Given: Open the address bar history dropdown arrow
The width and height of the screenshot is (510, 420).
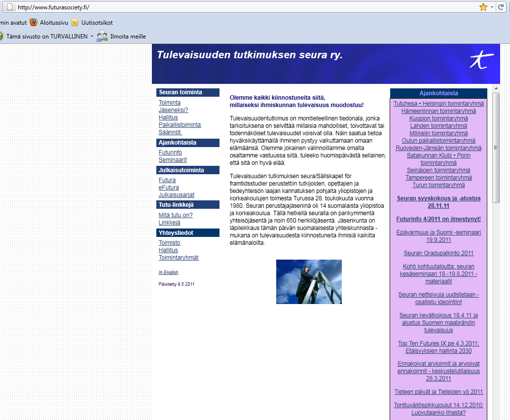Looking at the screenshot, I should click(x=492, y=7).
